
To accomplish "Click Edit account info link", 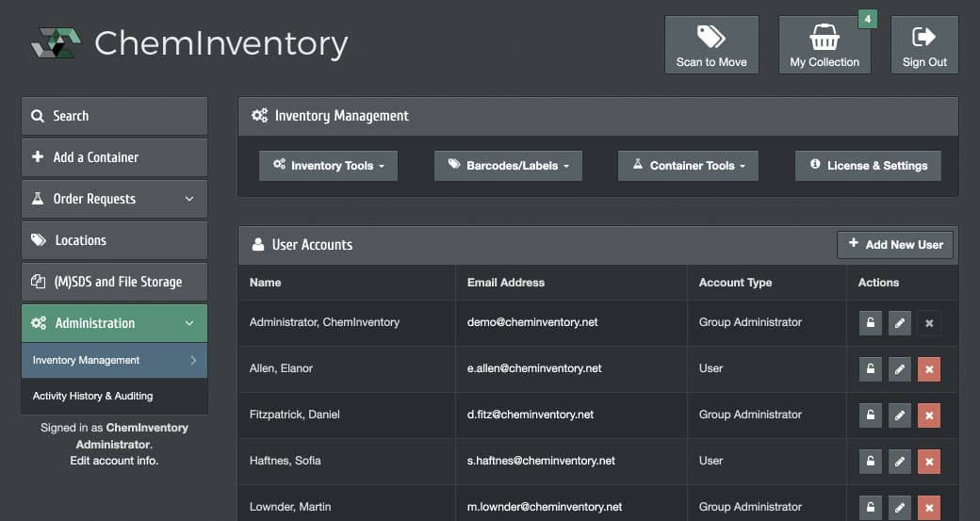I will 114,461.
